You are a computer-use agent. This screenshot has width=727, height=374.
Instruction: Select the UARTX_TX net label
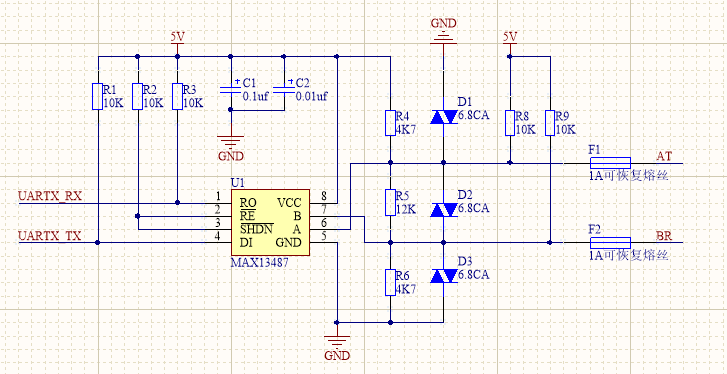point(50,236)
